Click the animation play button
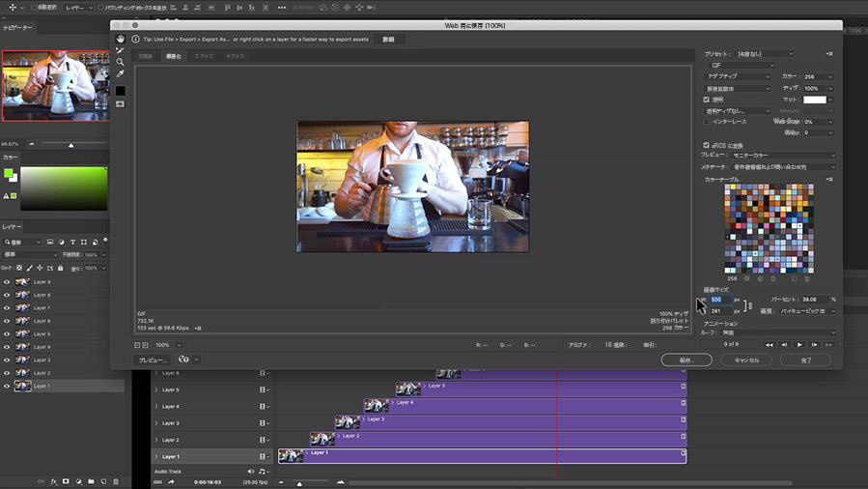 click(799, 344)
